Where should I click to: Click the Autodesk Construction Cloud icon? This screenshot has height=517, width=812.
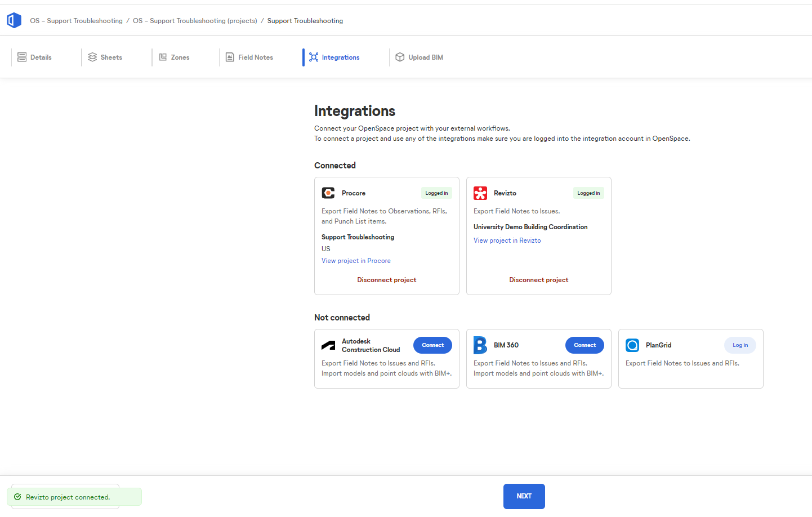coord(328,345)
